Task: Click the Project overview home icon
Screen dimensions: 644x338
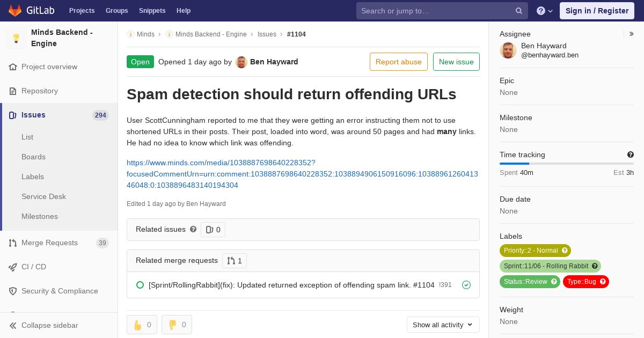Action: (x=13, y=67)
